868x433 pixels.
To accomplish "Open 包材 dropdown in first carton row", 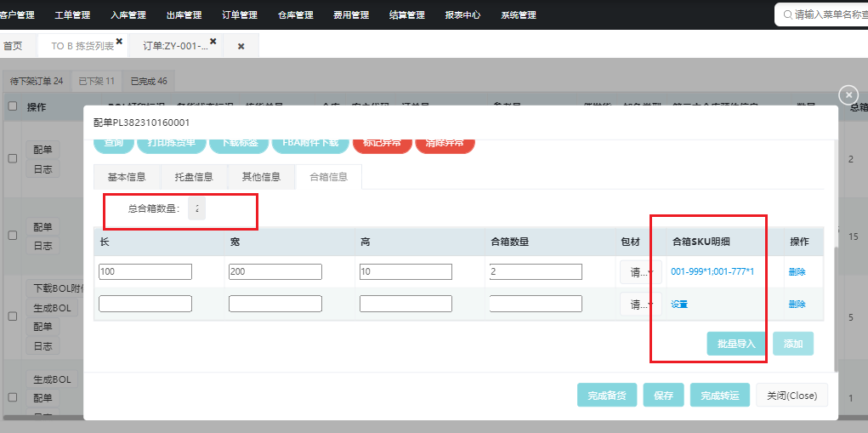I will click(640, 272).
